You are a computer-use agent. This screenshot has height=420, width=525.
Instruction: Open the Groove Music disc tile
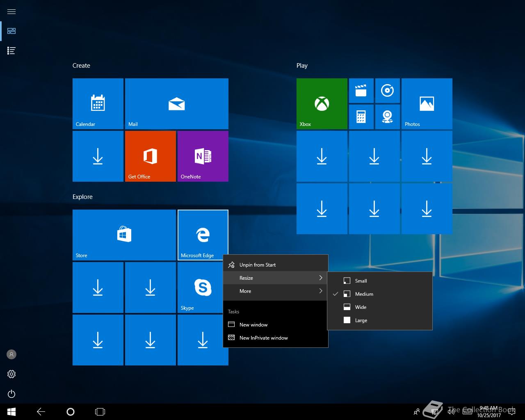388,91
